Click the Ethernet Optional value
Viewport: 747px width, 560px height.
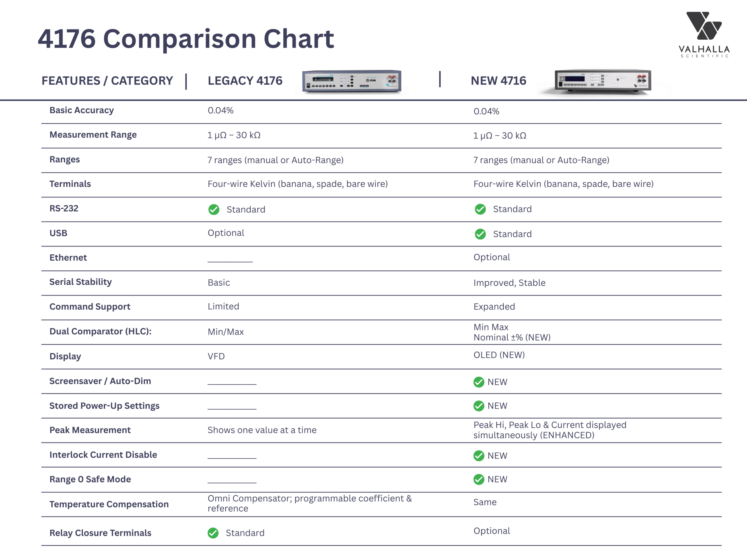491,257
